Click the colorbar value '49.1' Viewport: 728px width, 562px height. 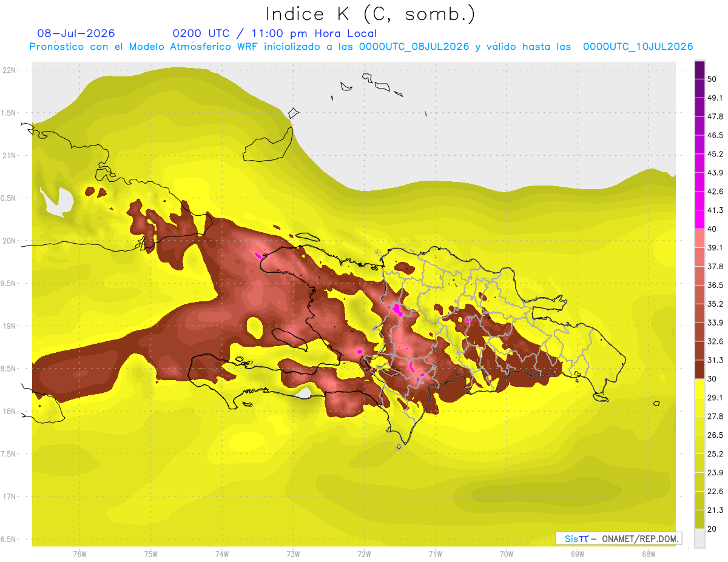(715, 98)
